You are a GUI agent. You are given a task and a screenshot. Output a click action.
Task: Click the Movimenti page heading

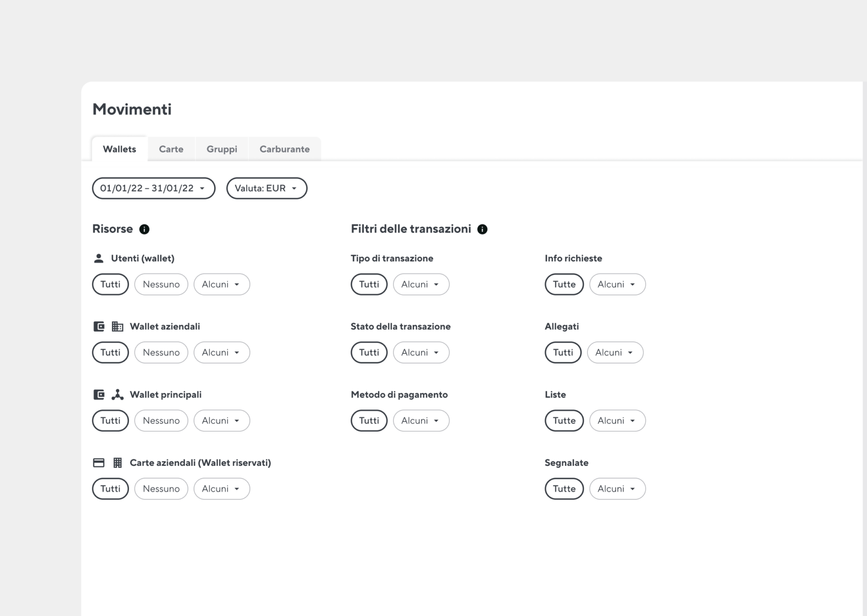[x=132, y=109]
